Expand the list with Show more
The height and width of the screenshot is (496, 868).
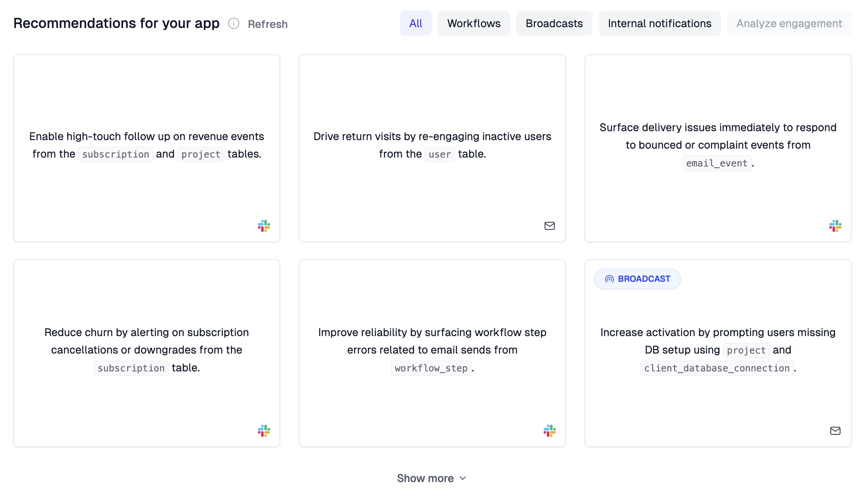(425, 478)
